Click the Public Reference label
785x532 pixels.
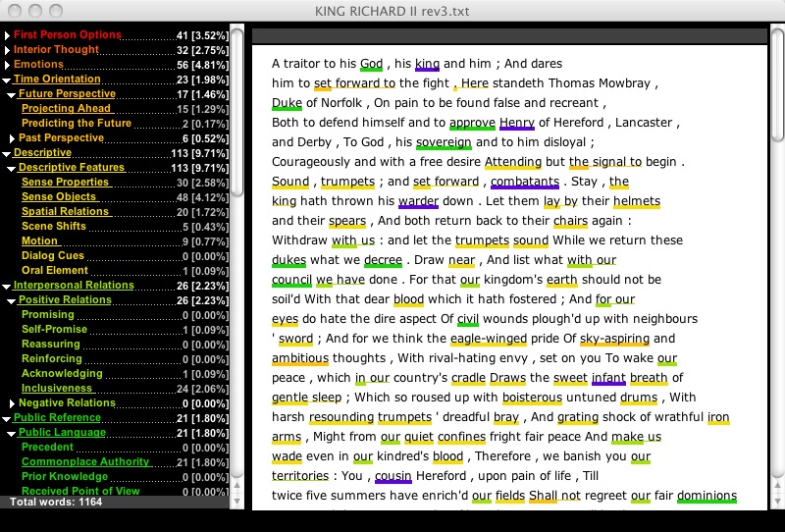(x=57, y=417)
